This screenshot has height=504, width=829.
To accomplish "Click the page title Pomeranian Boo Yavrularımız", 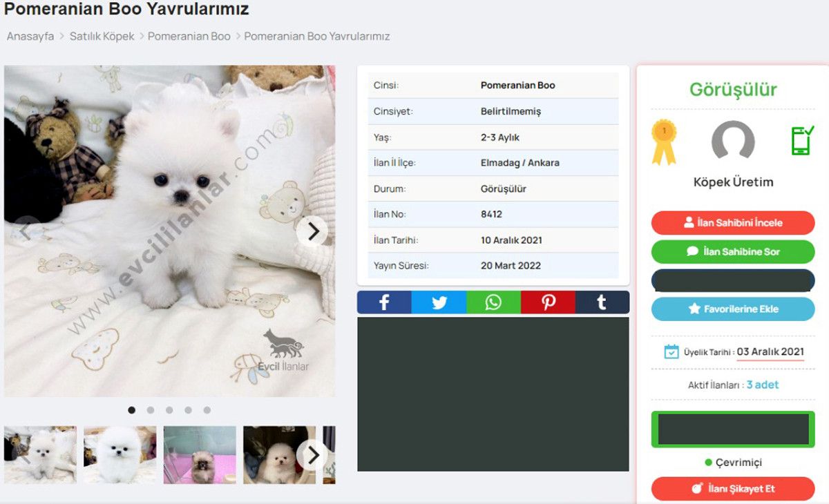I will [x=126, y=9].
